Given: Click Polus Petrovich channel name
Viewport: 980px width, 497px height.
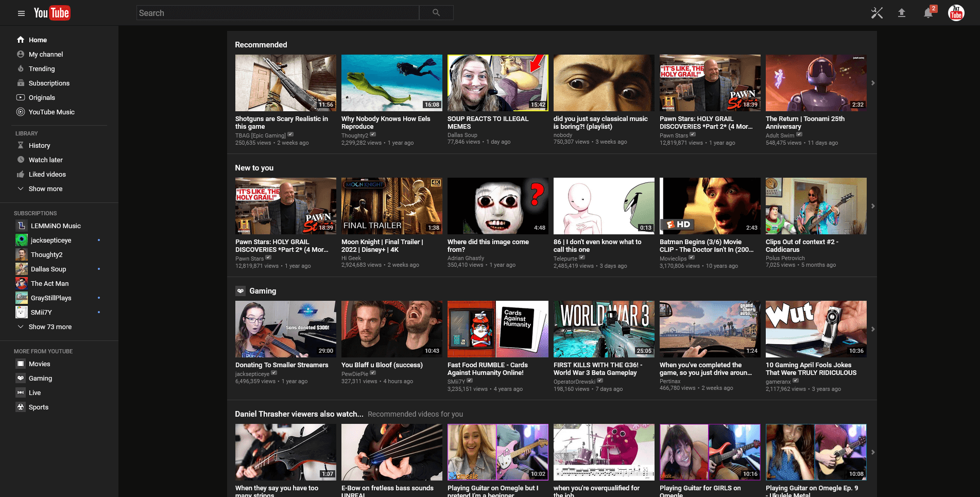Looking at the screenshot, I should [x=785, y=258].
